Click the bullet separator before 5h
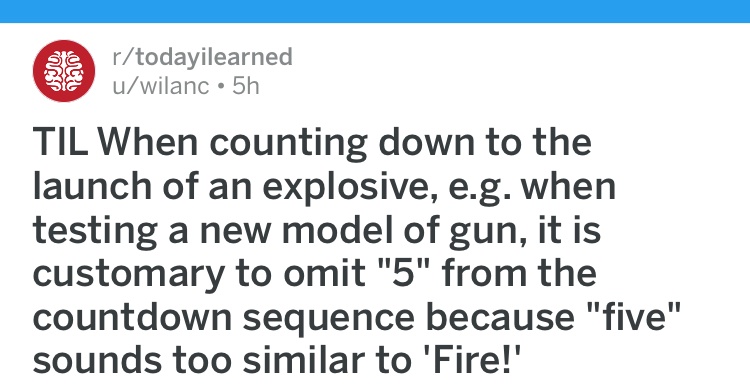The height and width of the screenshot is (388, 750). pos(221,87)
